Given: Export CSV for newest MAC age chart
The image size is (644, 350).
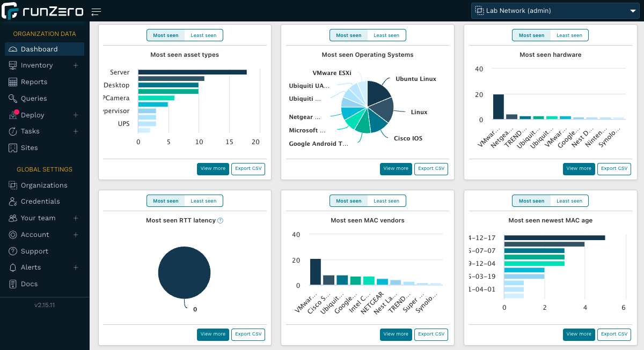Looking at the screenshot, I should [x=614, y=334].
